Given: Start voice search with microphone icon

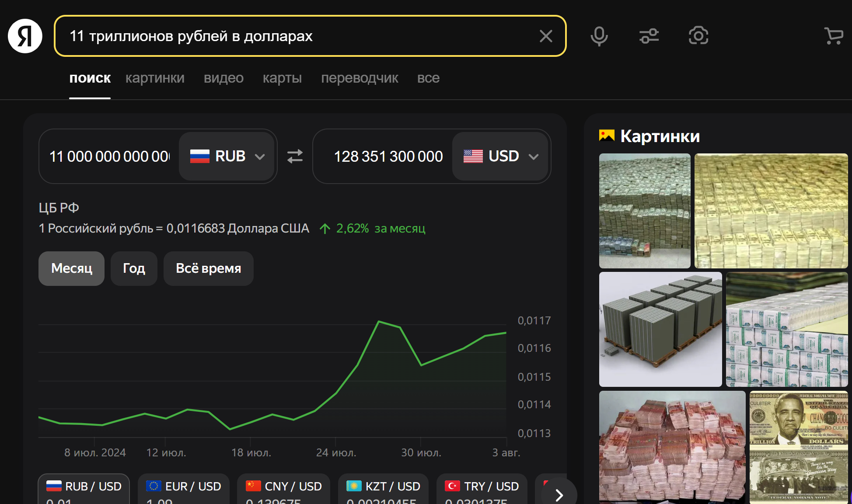Looking at the screenshot, I should coord(599,36).
